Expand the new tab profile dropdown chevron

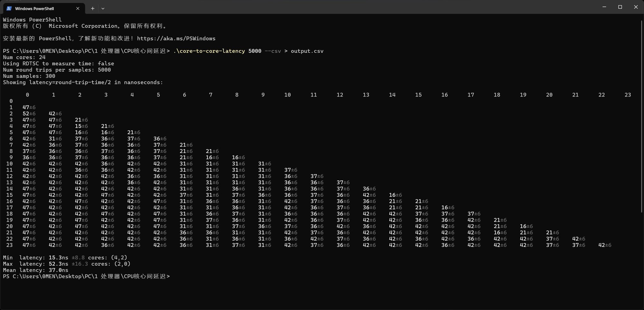[103, 8]
